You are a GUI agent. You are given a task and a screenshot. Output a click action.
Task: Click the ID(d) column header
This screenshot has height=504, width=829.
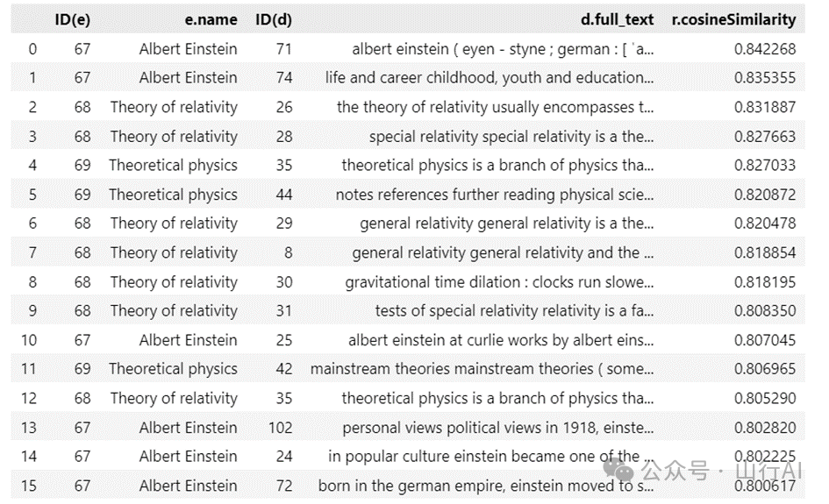pos(273,19)
